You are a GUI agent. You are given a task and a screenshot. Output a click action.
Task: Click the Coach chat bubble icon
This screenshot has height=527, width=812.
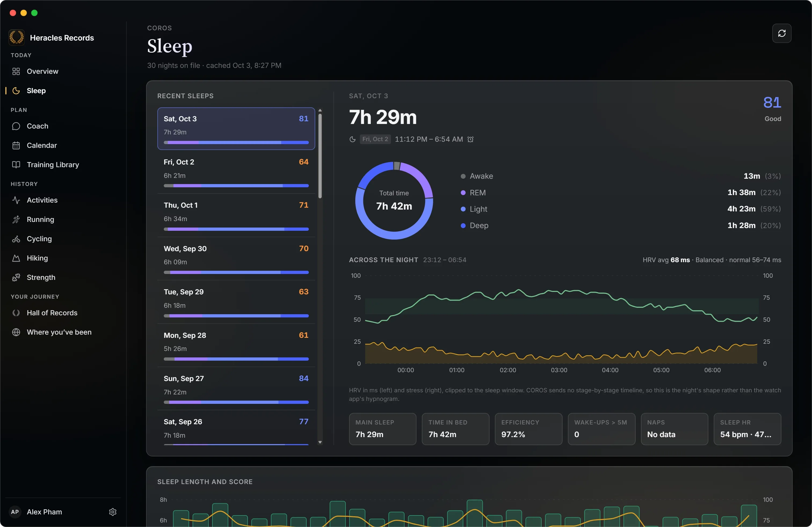tap(16, 126)
